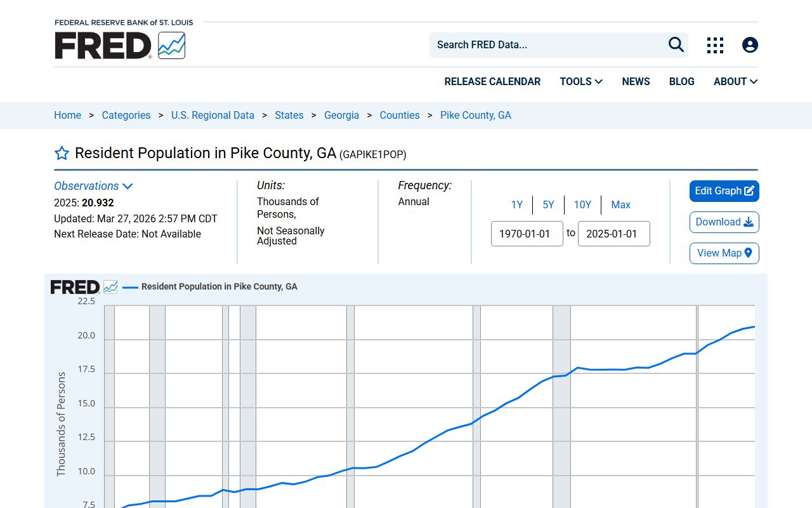Open the apps grid icon

coord(715,45)
